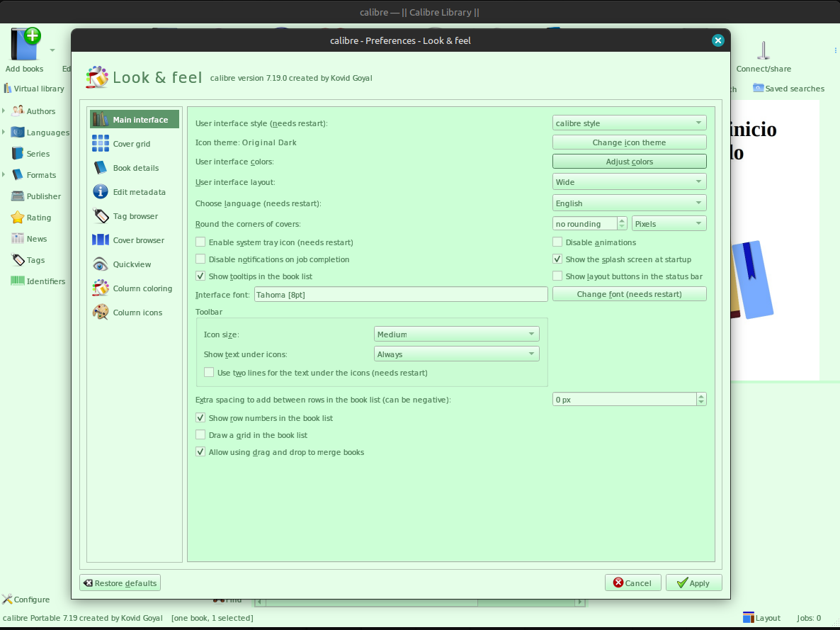Switch to the Edit metadata tab
840x630 pixels.
135,192
